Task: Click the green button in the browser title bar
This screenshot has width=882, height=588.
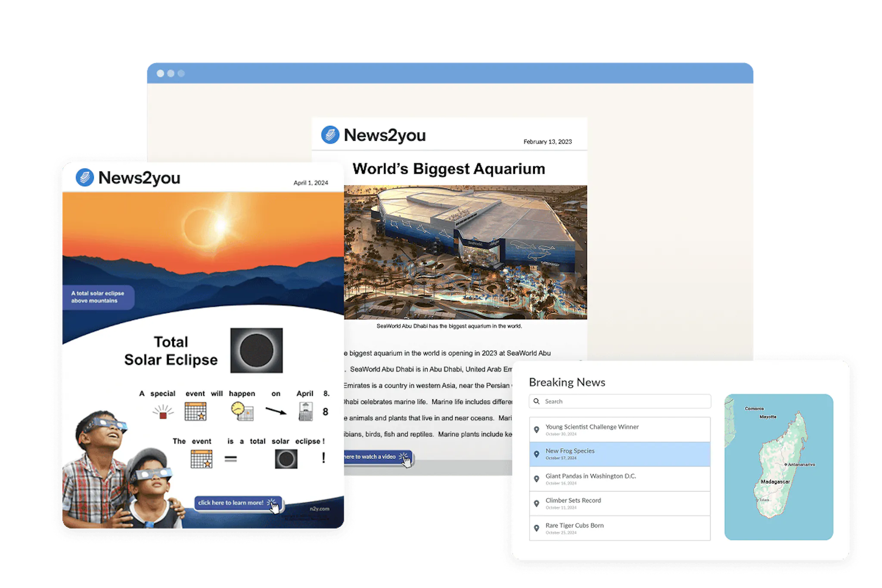Action: [181, 74]
